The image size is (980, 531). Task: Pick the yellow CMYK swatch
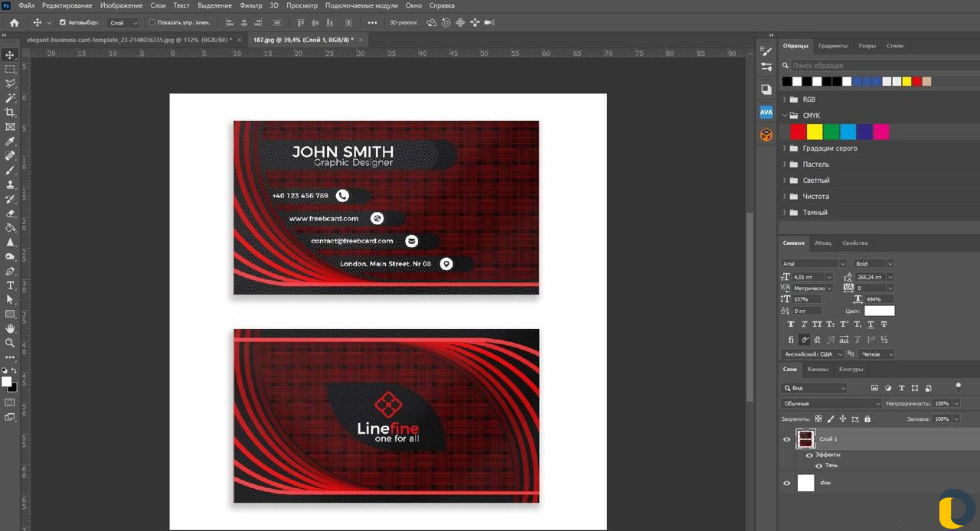click(x=815, y=132)
